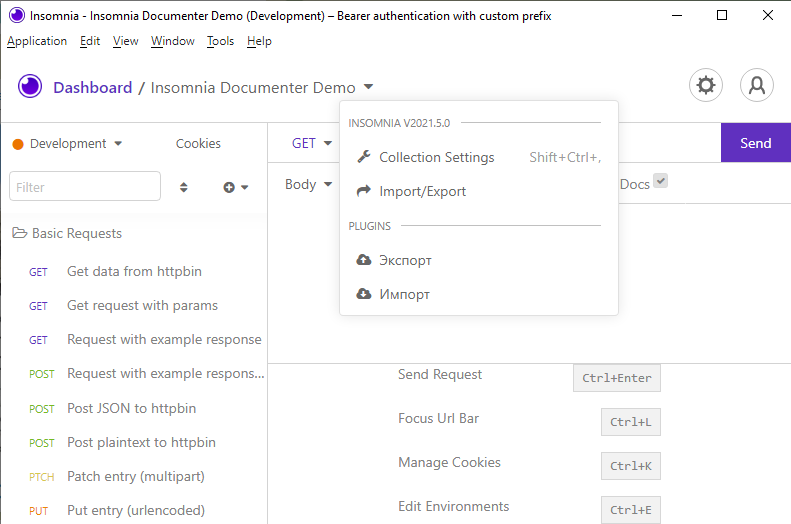Image resolution: width=791 pixels, height=524 pixels.
Task: Click the orange Development environment dot
Action: click(x=18, y=144)
